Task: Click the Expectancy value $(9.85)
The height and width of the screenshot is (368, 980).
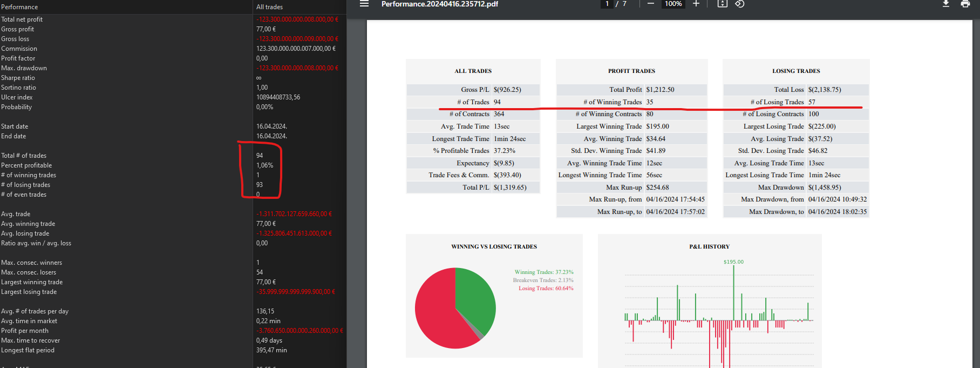Action: click(504, 163)
